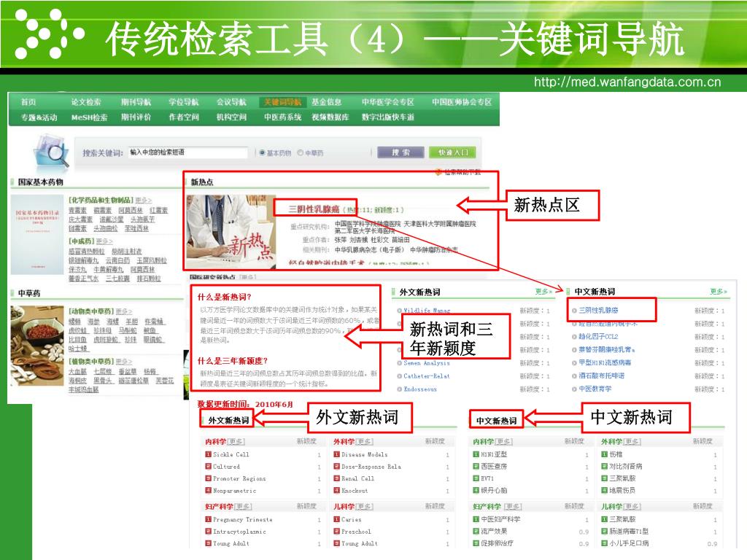This screenshot has width=747, height=560.
Task: Click bullet icon beside Semen Analysis
Action: tap(400, 363)
